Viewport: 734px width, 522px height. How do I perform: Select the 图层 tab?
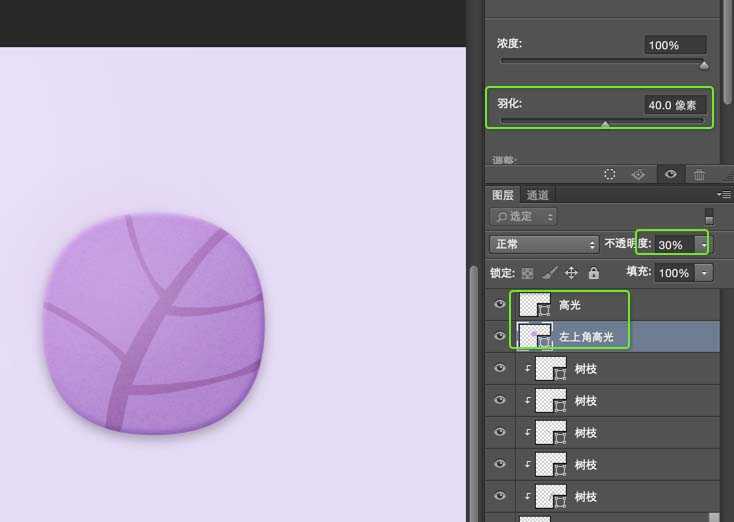pos(503,195)
